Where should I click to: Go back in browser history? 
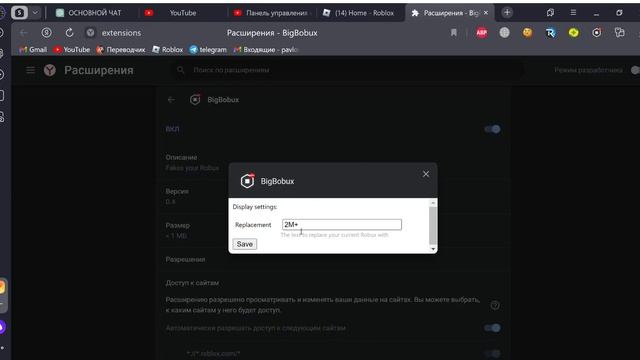pos(24,33)
